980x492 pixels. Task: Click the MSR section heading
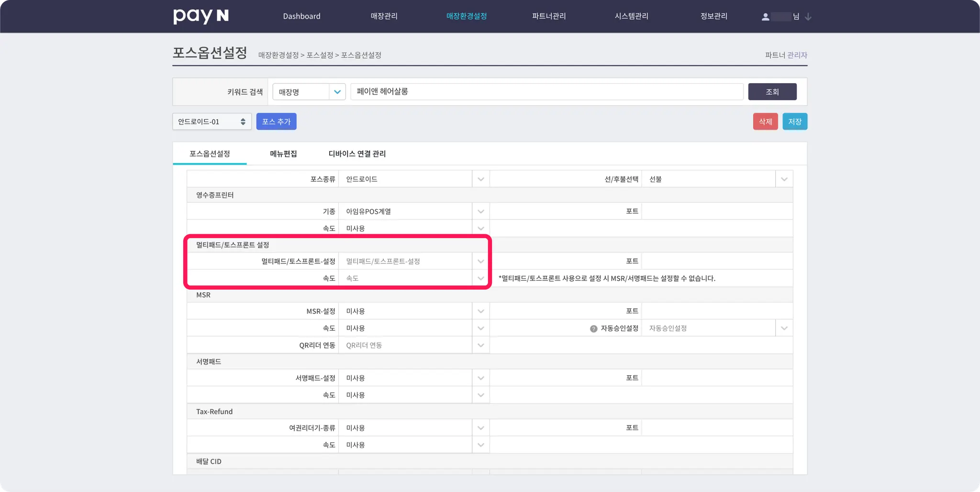[x=203, y=295]
